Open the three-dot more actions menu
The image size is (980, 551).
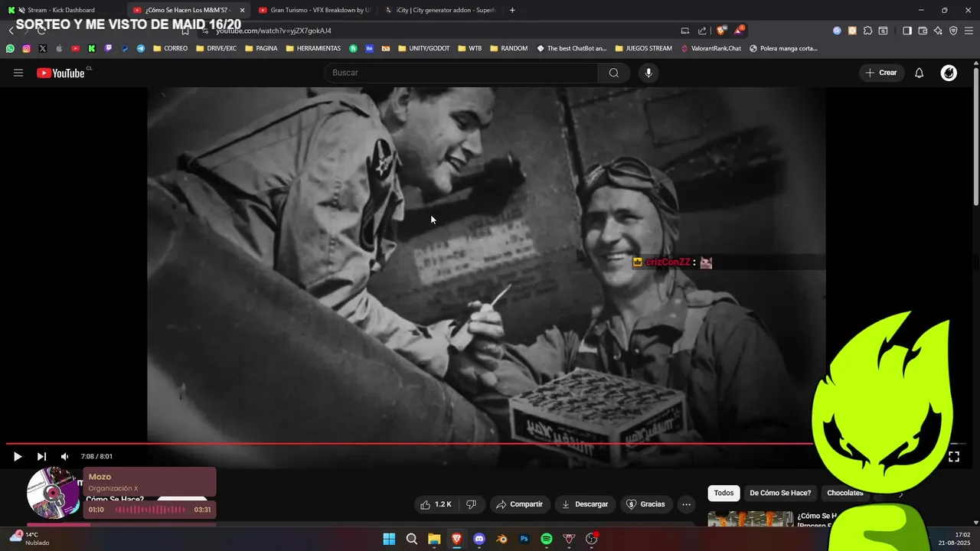coord(686,504)
